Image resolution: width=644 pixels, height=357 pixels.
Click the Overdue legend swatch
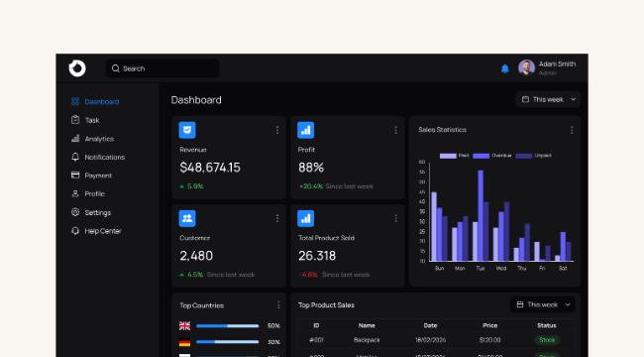tap(481, 156)
